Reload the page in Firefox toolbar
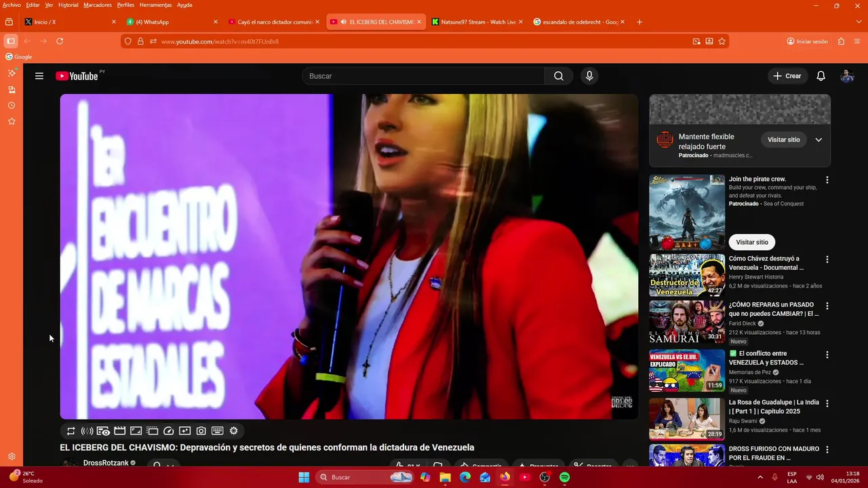868x488 pixels. coord(60,41)
